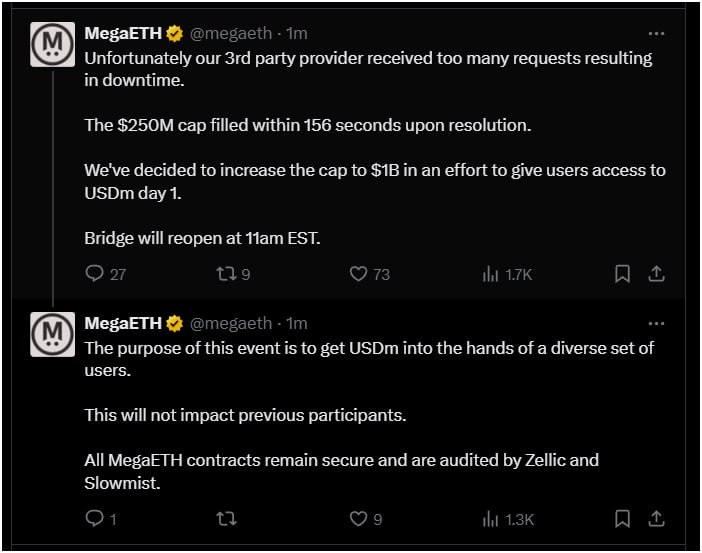Share the second MegaETH tweet

[656, 519]
